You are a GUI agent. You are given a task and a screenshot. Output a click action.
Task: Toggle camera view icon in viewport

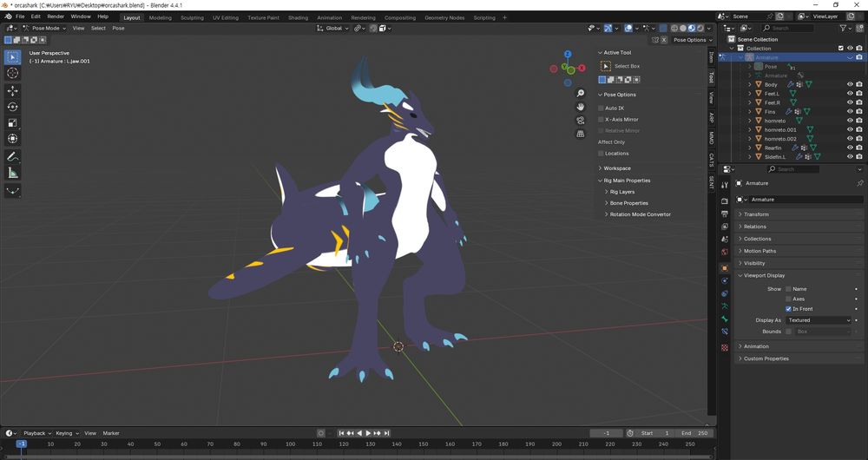pos(580,120)
